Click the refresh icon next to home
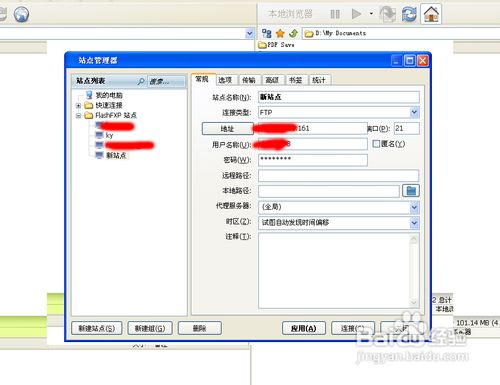 point(409,14)
